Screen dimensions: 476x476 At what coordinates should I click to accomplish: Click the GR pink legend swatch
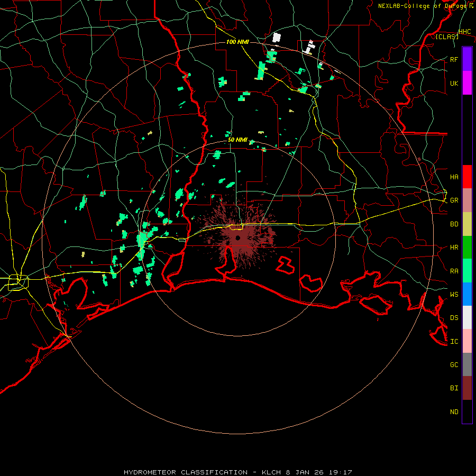[467, 200]
